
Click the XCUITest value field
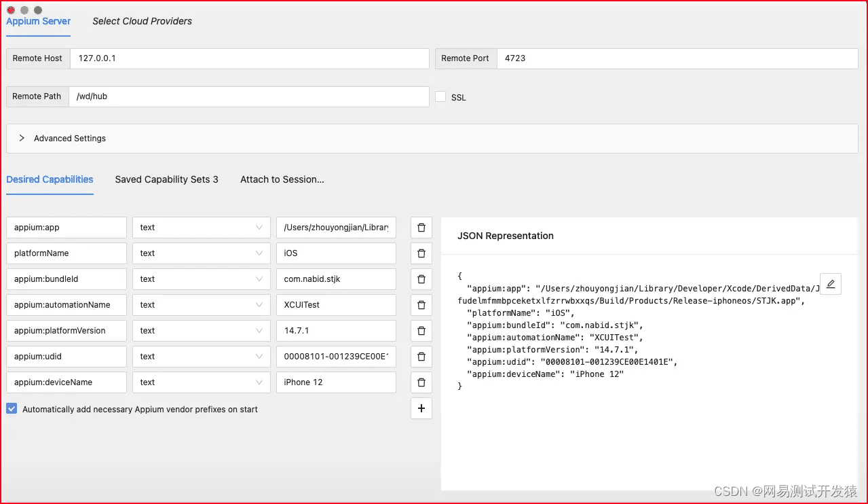(x=336, y=305)
